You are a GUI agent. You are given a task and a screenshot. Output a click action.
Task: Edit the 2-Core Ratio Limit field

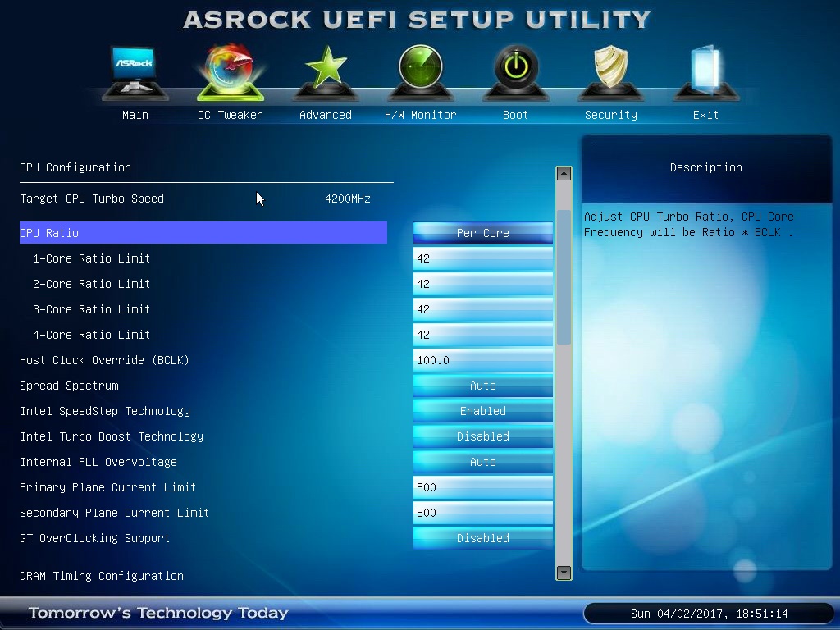pyautogui.click(x=482, y=284)
